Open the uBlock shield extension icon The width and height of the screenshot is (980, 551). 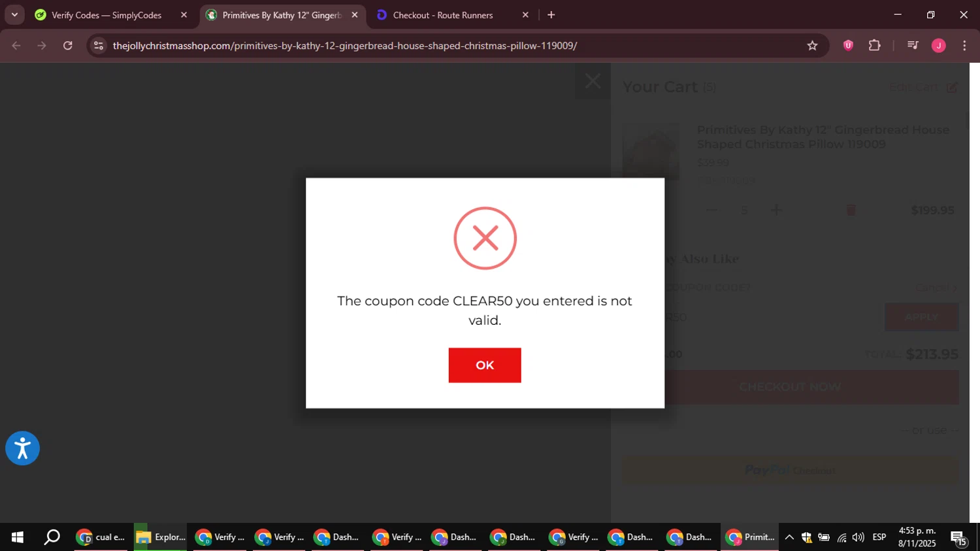(x=848, y=46)
